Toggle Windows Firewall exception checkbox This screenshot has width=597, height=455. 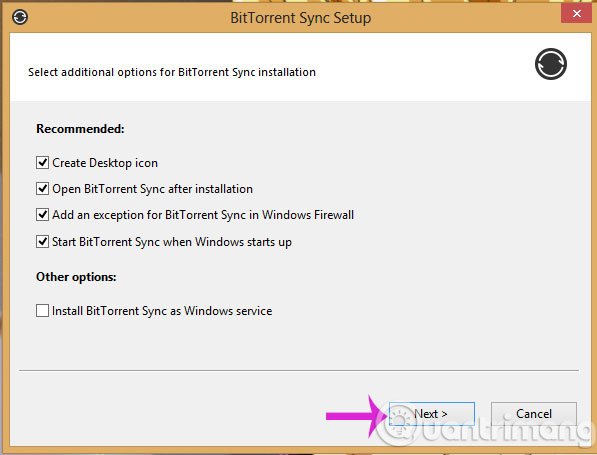point(42,215)
